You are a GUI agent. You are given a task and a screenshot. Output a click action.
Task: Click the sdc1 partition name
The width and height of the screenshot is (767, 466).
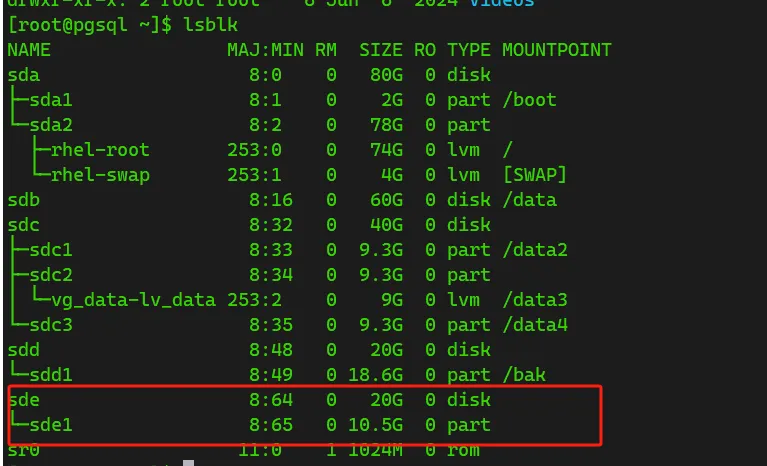click(51, 250)
